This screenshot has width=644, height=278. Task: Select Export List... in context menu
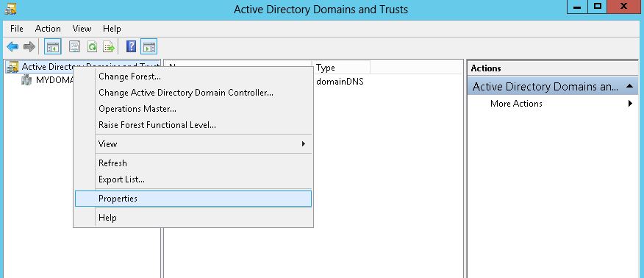pos(193,179)
